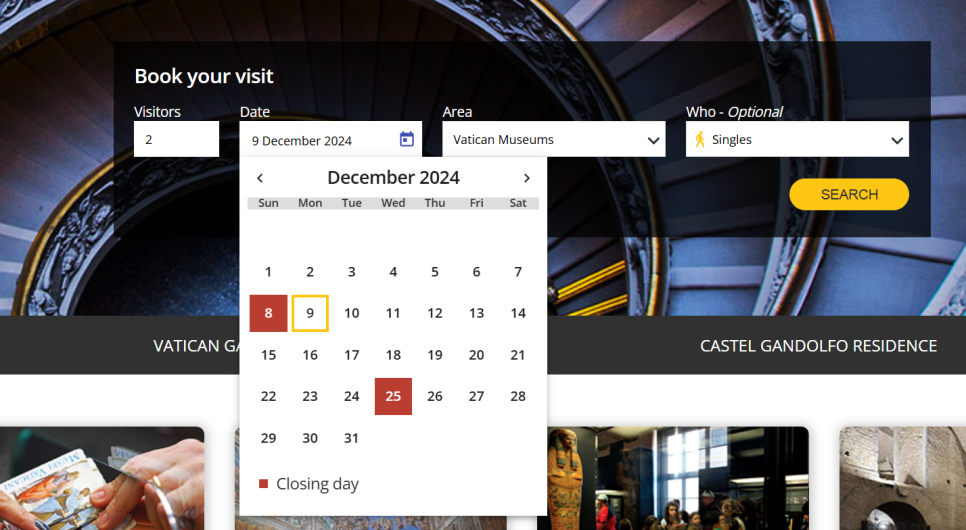Select December 27 in calendar

point(476,396)
